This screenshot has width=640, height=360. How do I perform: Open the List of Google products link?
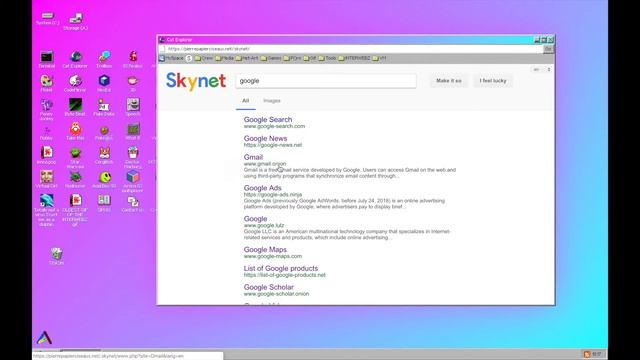coord(281,268)
